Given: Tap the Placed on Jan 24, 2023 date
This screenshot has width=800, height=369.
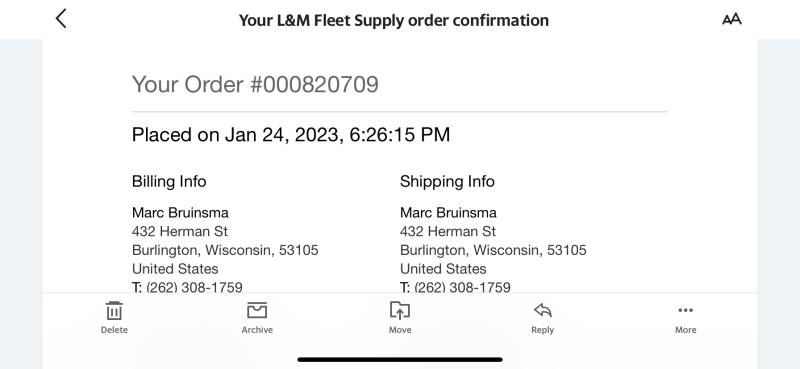Looking at the screenshot, I should click(291, 135).
